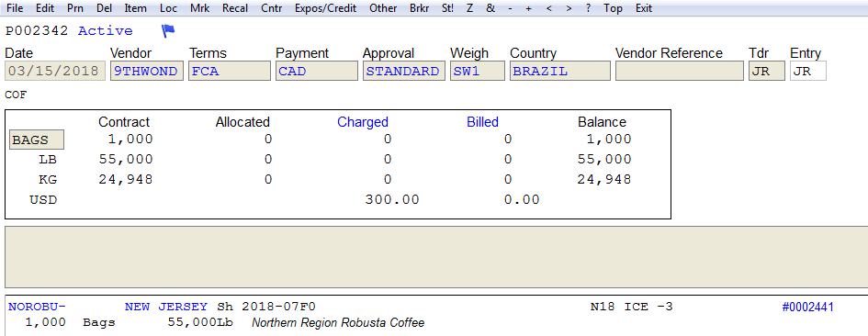Click the large empty notes area
The image size is (868, 336).
click(436, 257)
